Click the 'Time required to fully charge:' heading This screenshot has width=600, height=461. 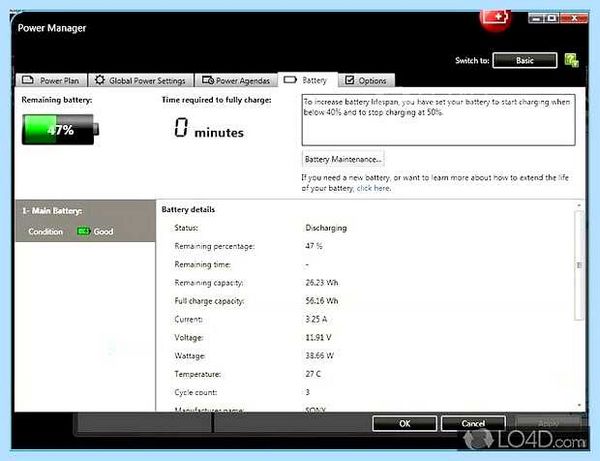[x=217, y=100]
